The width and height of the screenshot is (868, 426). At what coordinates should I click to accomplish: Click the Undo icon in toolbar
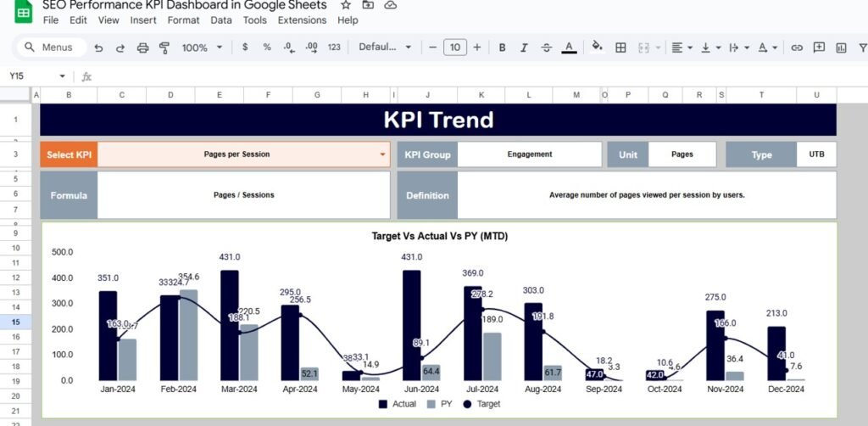pyautogui.click(x=99, y=48)
